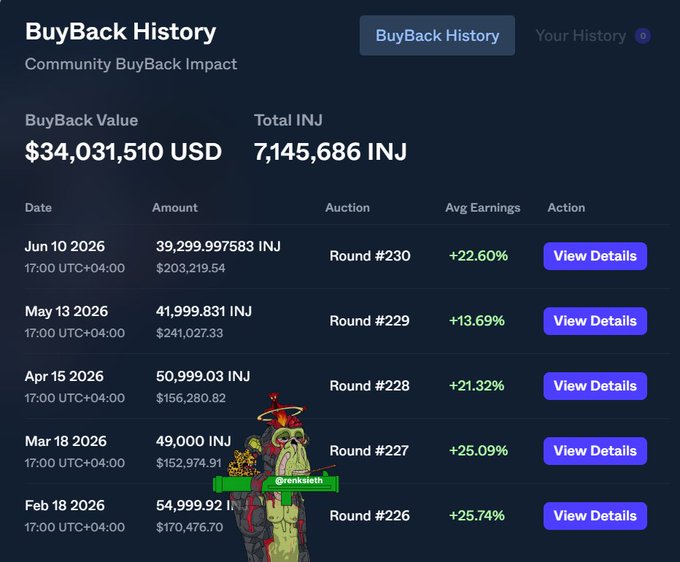Click the Your History count badge
Screen dimensions: 680x562
643,36
